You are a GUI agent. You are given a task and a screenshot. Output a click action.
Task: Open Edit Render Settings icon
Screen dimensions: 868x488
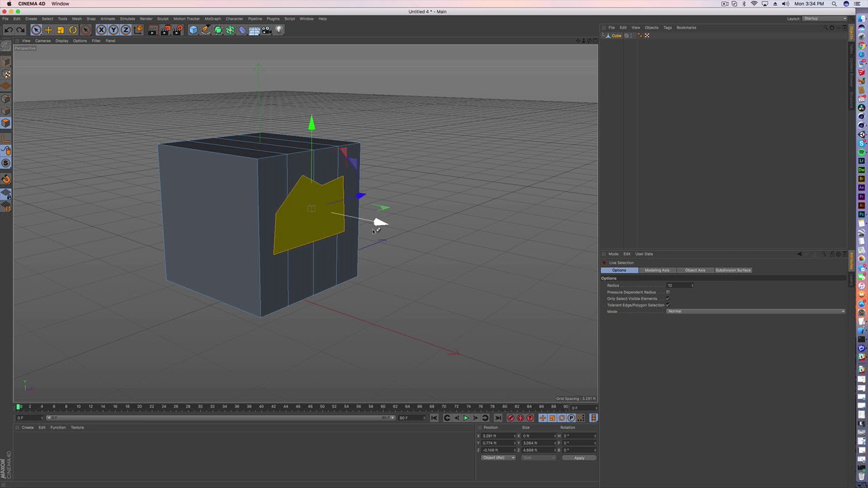[x=178, y=30]
